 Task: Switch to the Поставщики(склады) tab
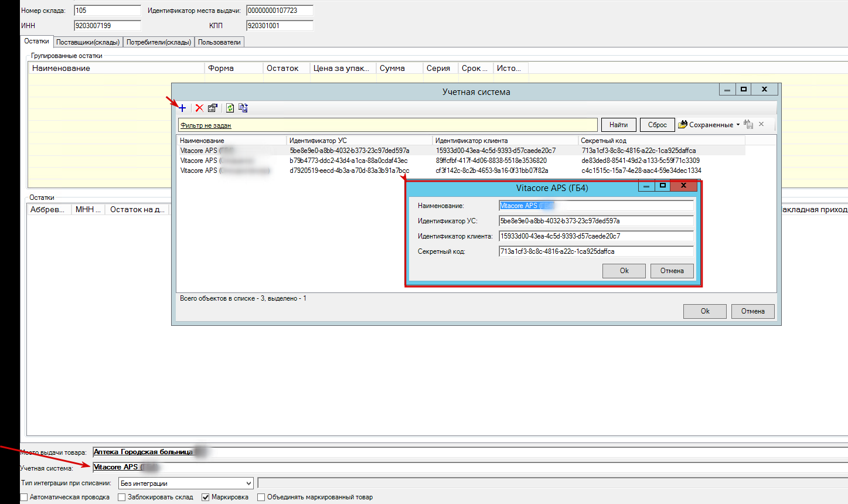coord(88,42)
